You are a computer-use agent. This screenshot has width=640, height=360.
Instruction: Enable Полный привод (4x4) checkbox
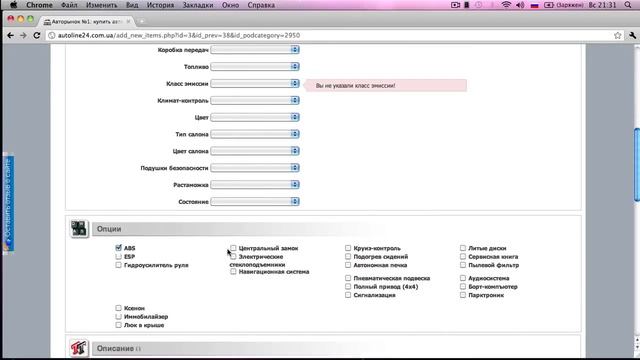348,287
